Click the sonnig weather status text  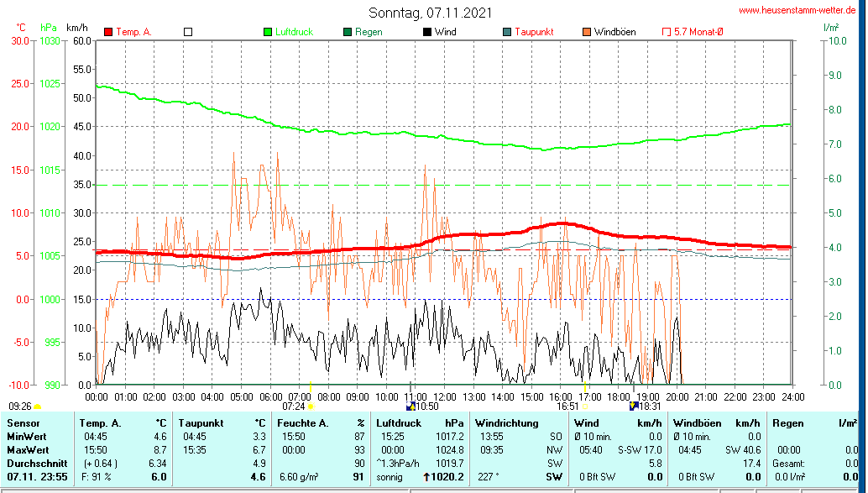[x=390, y=477]
